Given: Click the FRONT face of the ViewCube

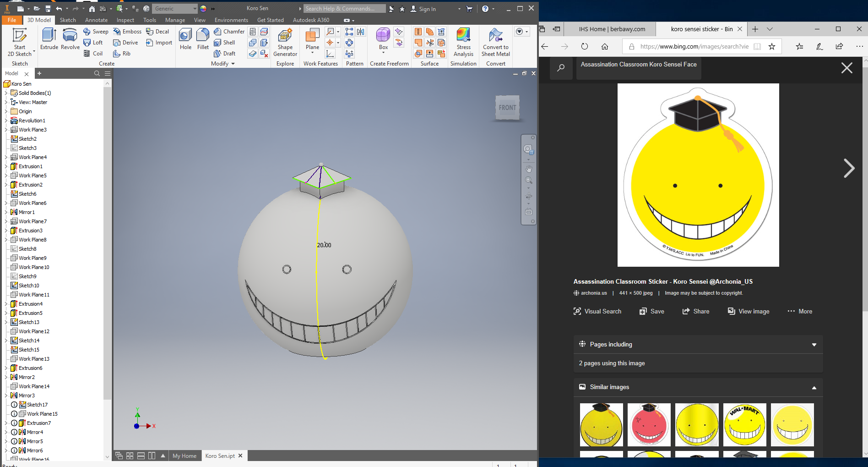Looking at the screenshot, I should [507, 108].
